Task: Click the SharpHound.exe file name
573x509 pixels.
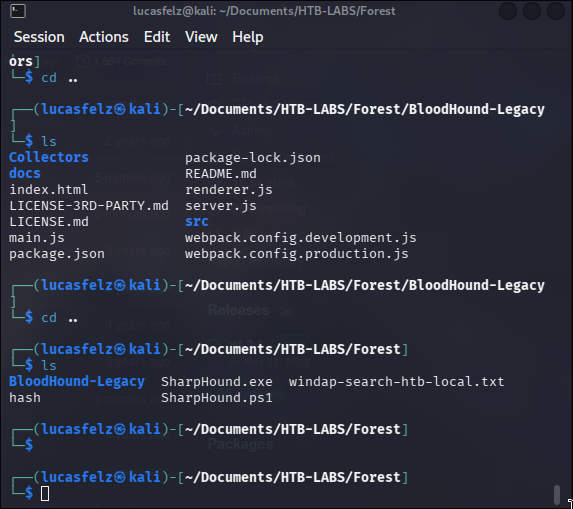Action: point(217,382)
